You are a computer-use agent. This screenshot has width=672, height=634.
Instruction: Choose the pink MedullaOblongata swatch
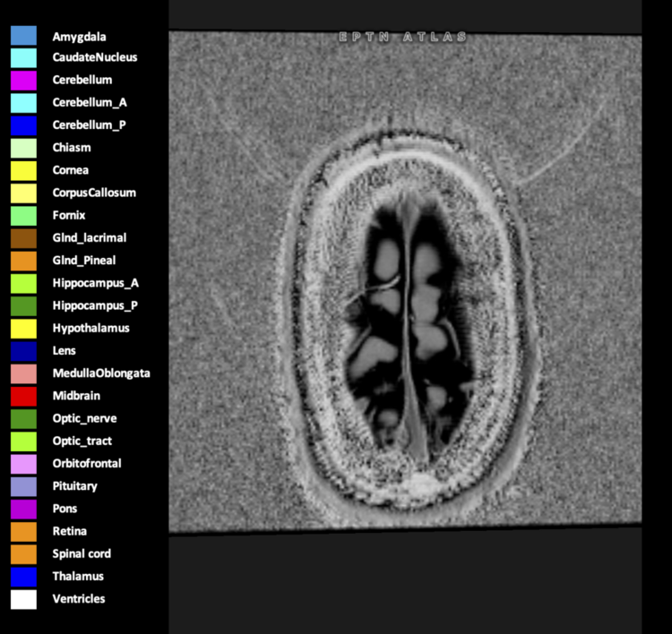point(23,374)
